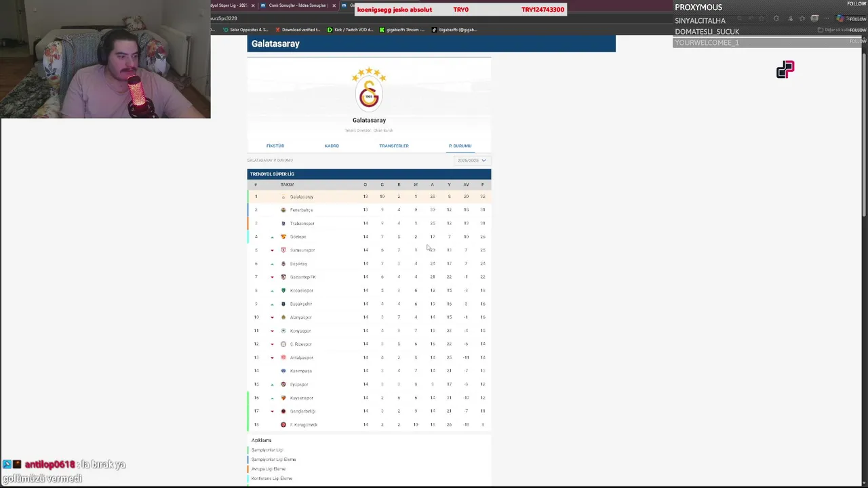Open Fenerbahçe team name link
This screenshot has width=868, height=488.
click(x=301, y=210)
